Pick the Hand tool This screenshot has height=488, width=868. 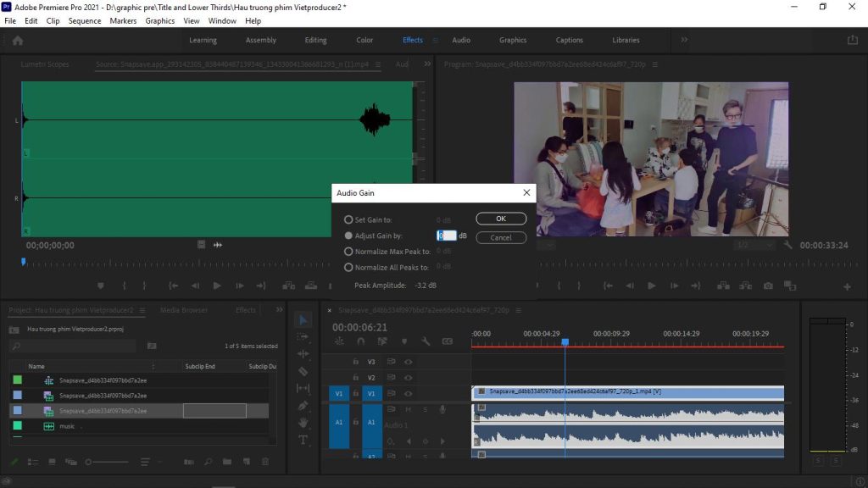click(x=303, y=423)
